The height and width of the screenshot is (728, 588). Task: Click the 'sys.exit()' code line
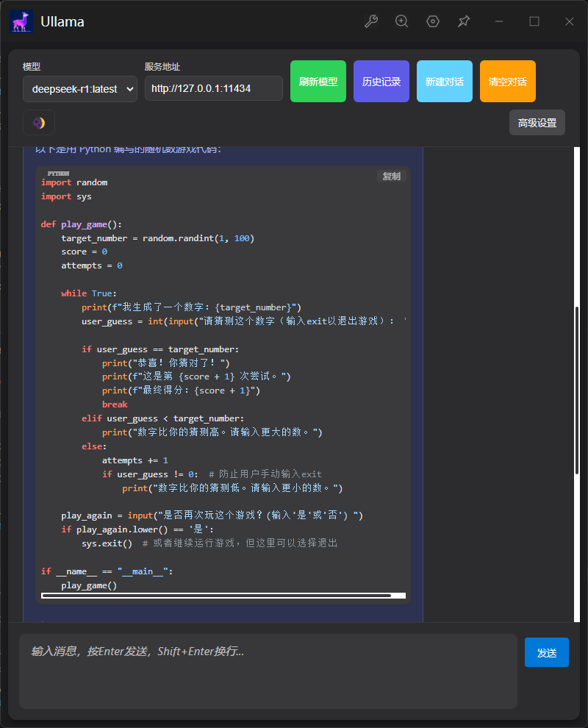[x=107, y=543]
